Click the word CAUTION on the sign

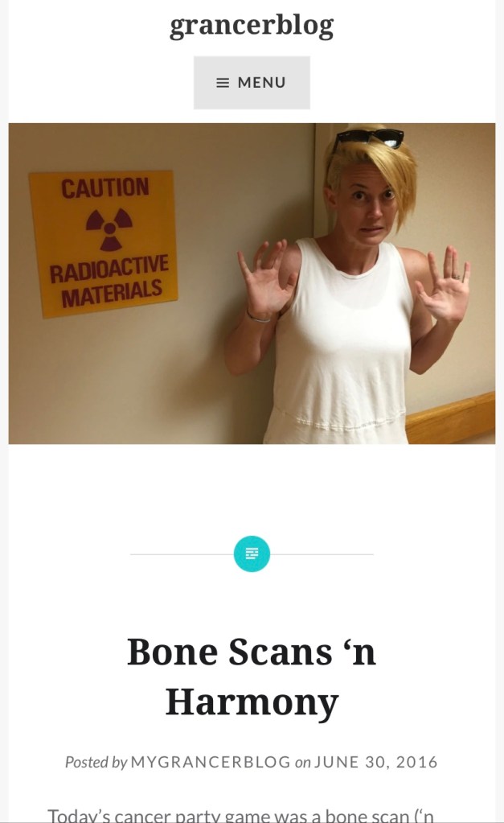(104, 188)
